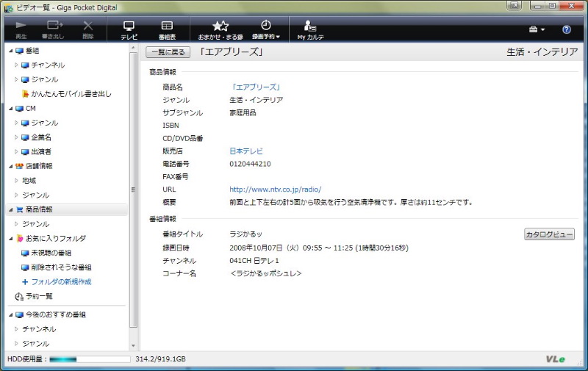588x371 pixels.
Task: Click the カタログビュー button
Action: 548,234
